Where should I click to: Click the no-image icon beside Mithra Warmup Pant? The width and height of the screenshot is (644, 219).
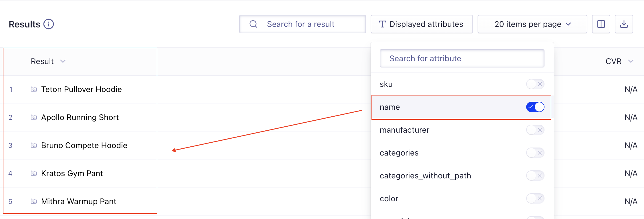34,202
